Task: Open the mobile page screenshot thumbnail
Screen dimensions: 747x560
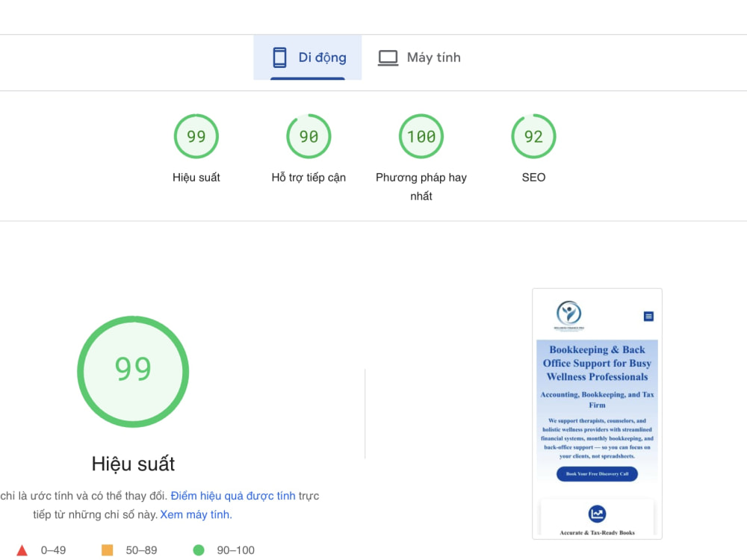Action: pyautogui.click(x=597, y=414)
